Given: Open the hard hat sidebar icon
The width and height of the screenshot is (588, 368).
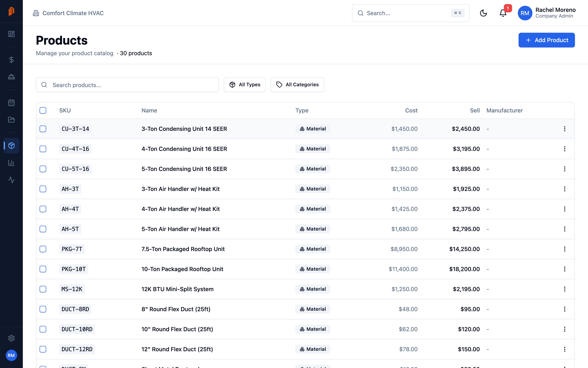Looking at the screenshot, I should point(11,77).
